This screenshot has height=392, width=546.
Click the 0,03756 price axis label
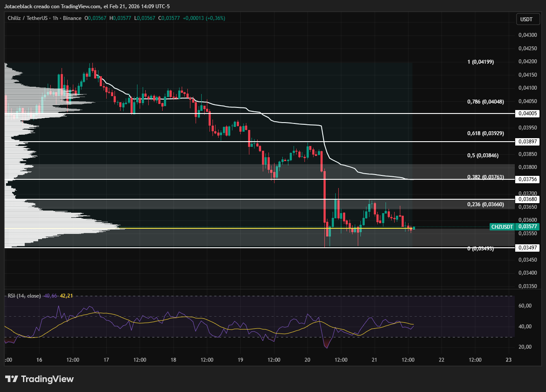[526, 179]
